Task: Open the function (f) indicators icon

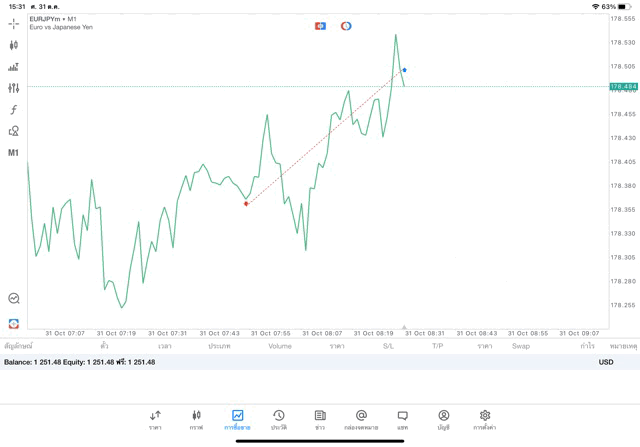Action: [x=14, y=109]
